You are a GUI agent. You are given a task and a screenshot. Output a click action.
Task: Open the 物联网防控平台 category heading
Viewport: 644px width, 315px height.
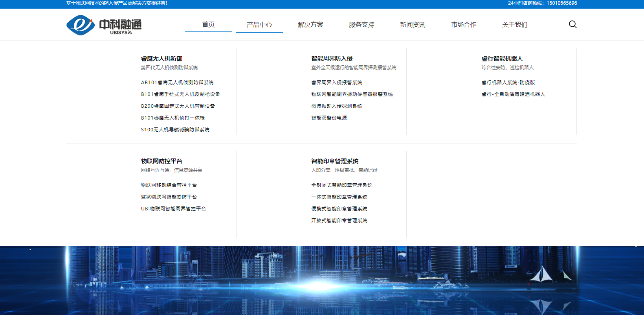click(161, 161)
